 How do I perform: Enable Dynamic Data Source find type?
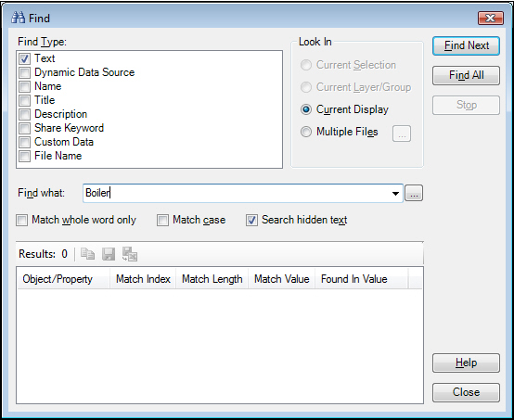coord(24,72)
